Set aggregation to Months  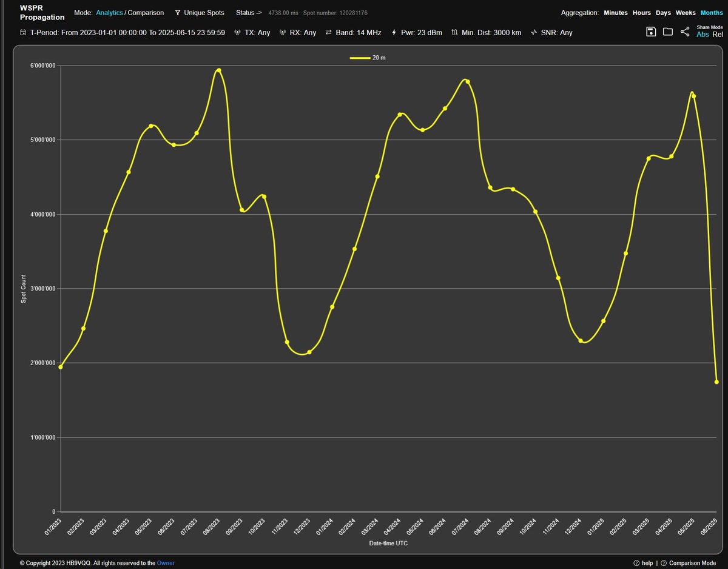(x=712, y=13)
